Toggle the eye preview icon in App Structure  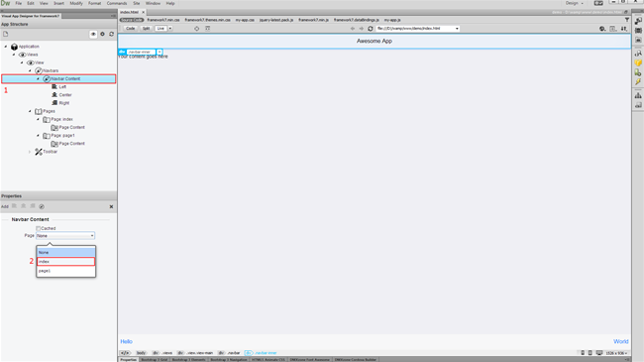93,34
